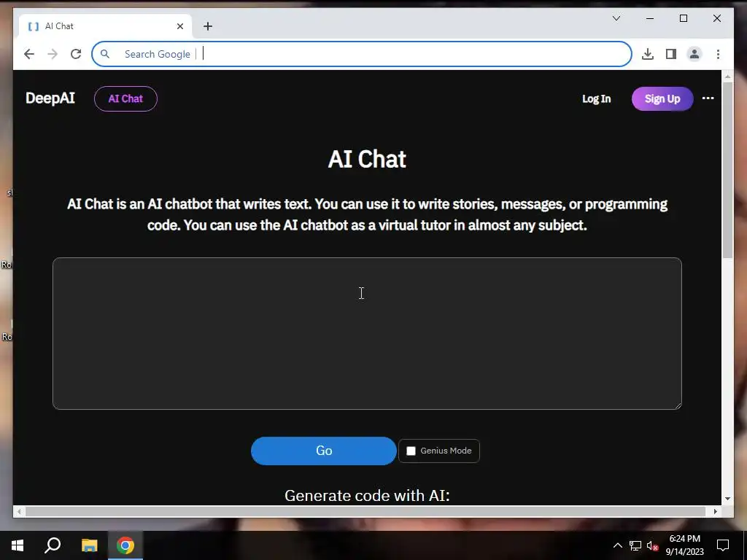Click the Log In link

pyautogui.click(x=596, y=98)
